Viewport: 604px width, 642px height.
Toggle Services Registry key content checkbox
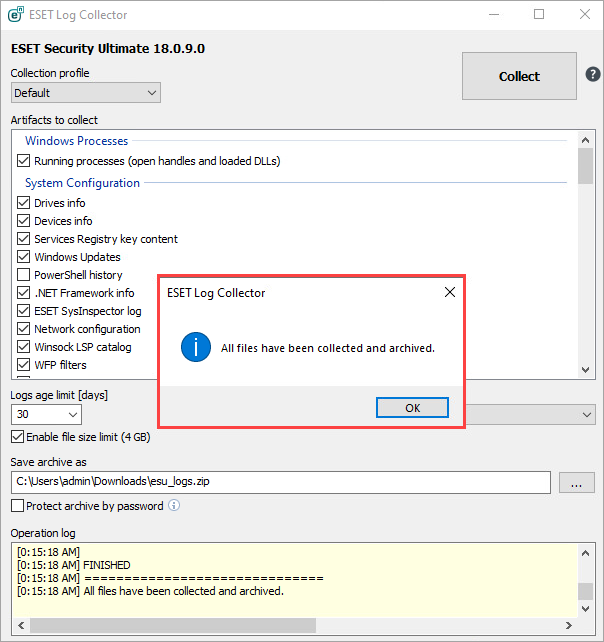point(23,238)
